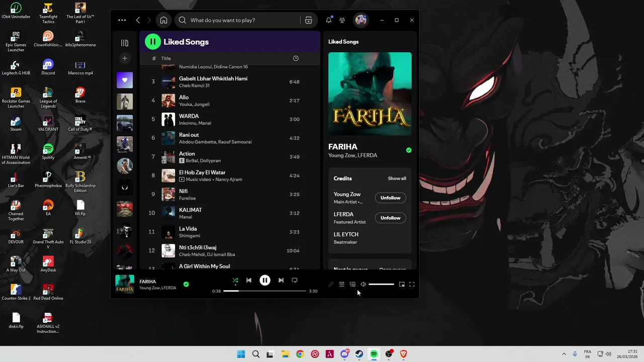The image size is (644, 362).
Task: Sort by the duration clock icon
Action: (x=296, y=58)
